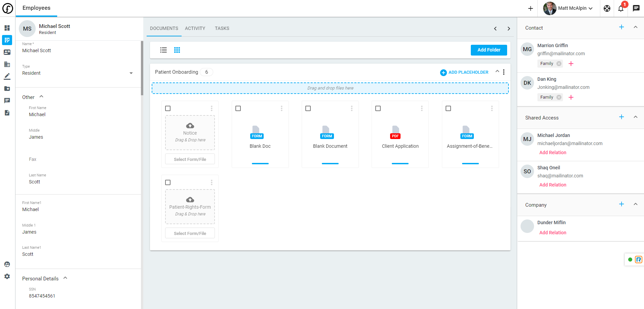
Task: Collapse the Shared Access panel
Action: (636, 117)
